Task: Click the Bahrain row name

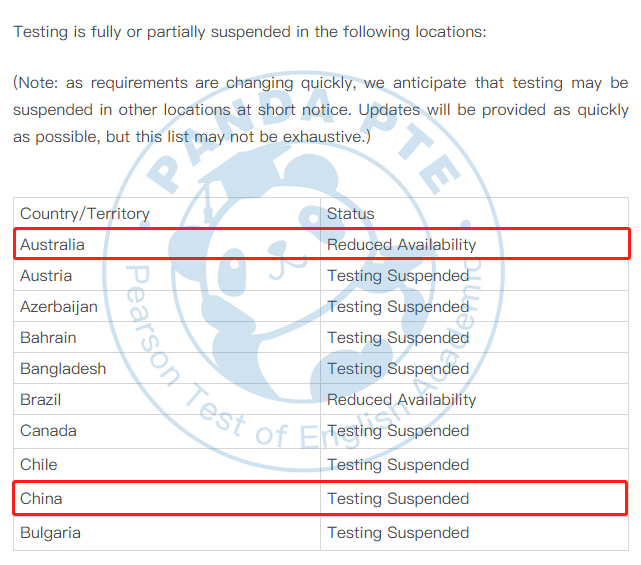Action: tap(48, 337)
